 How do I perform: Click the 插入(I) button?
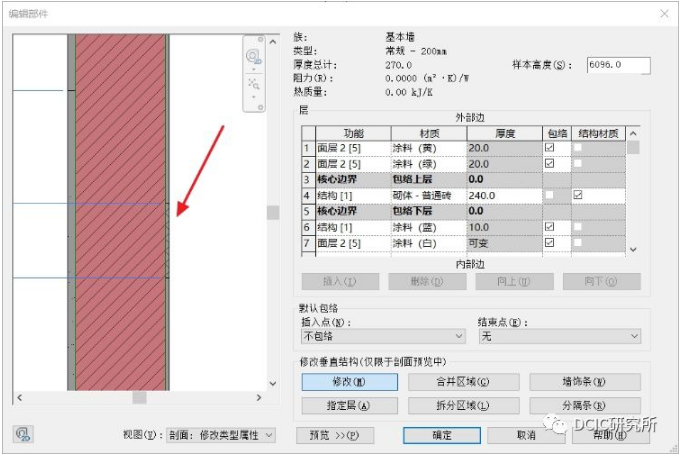pos(340,281)
